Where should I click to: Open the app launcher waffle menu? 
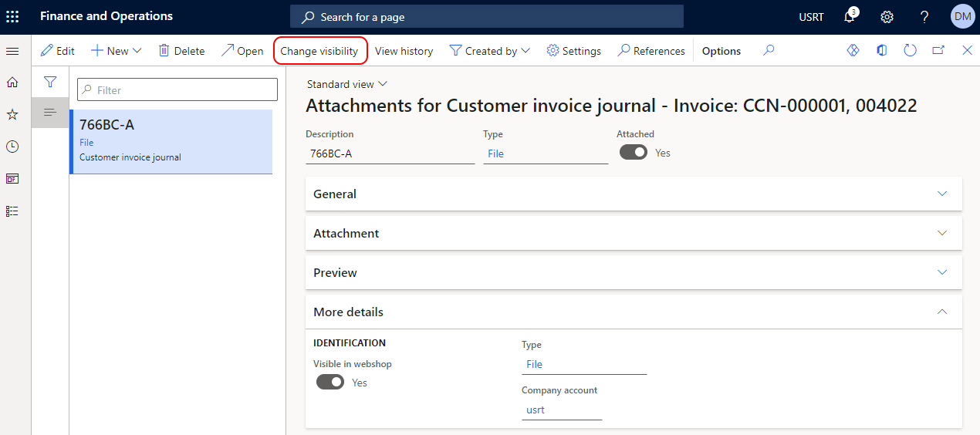[12, 16]
